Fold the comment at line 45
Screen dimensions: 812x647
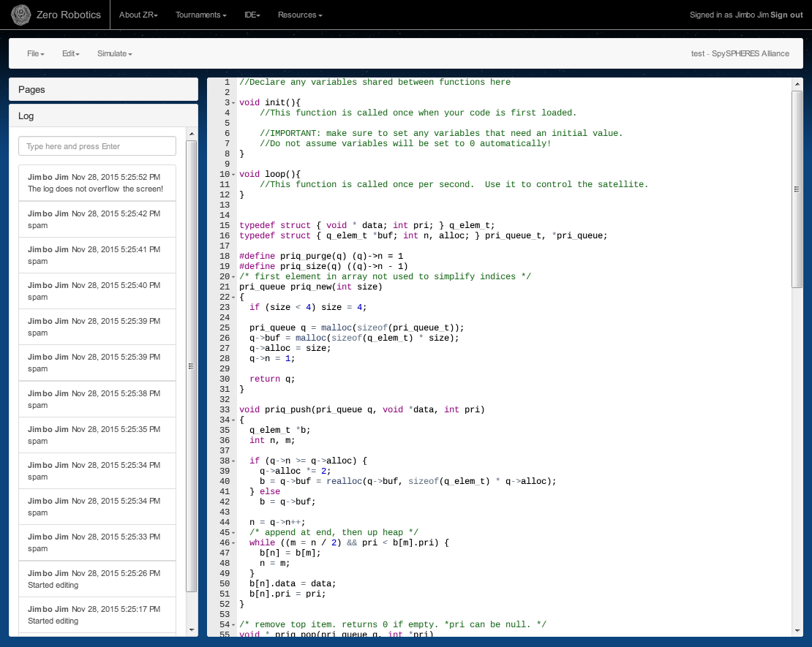tap(233, 533)
